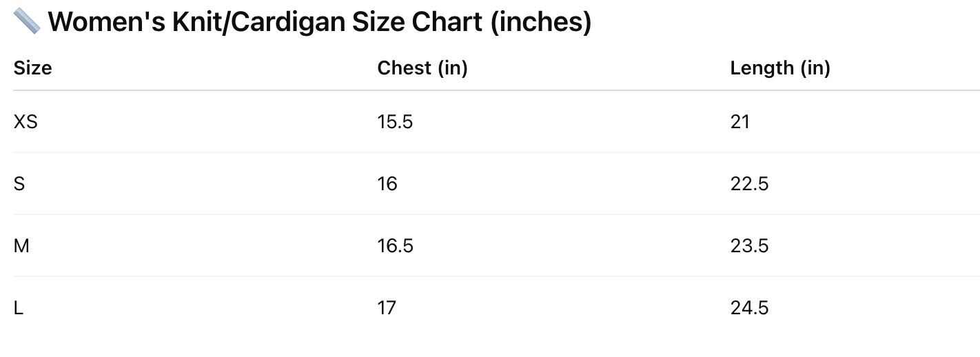Select the 15.5 chest value for XS
The image size is (980, 357).
pos(395,122)
